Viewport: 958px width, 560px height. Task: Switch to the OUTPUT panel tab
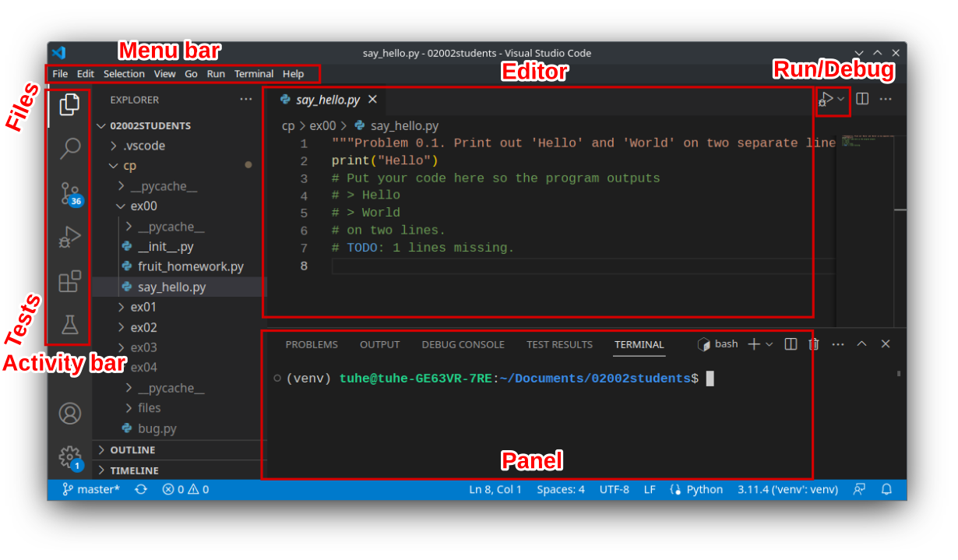pos(379,344)
